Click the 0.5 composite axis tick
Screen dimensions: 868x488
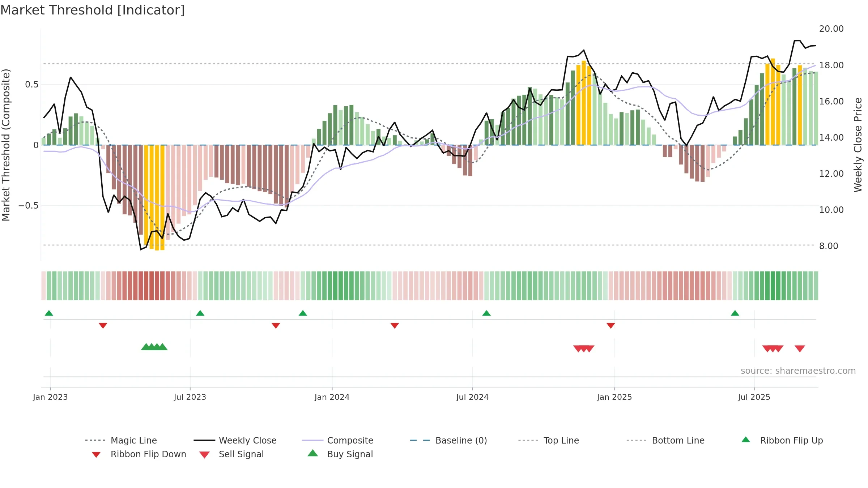coord(31,85)
